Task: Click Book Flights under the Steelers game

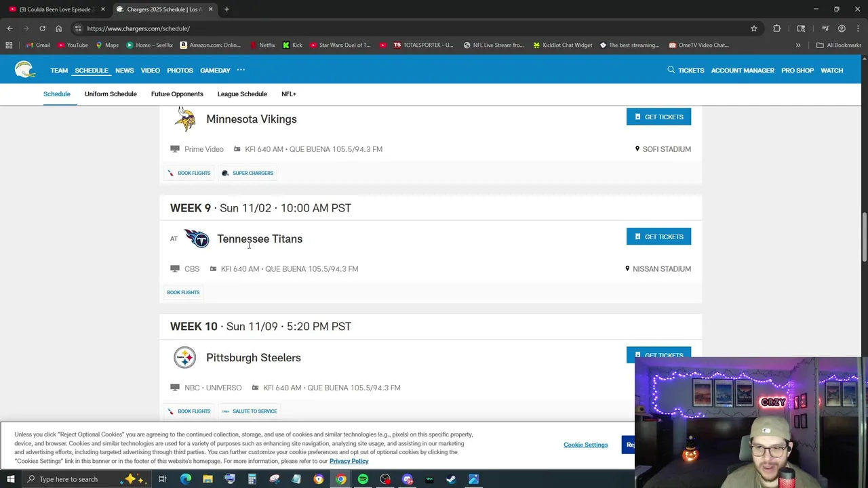Action: point(189,411)
